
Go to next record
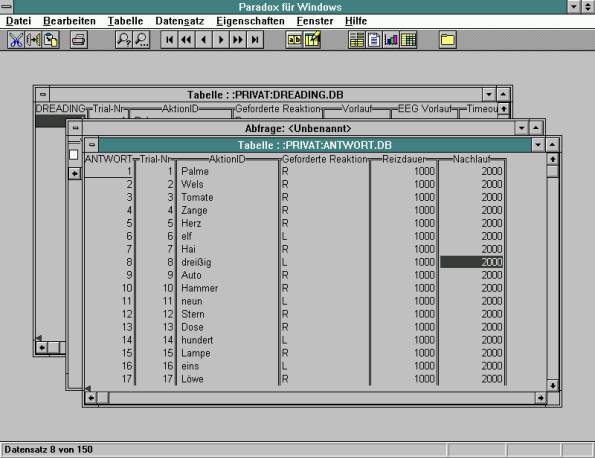220,40
